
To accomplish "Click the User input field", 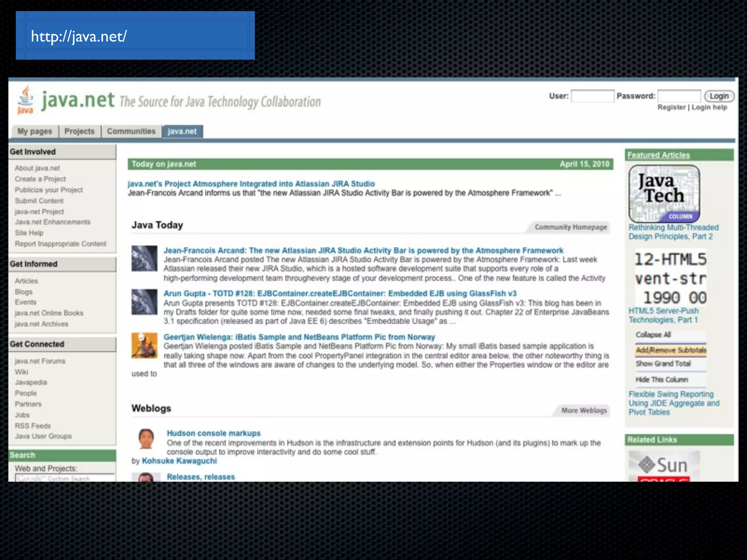I will point(592,96).
